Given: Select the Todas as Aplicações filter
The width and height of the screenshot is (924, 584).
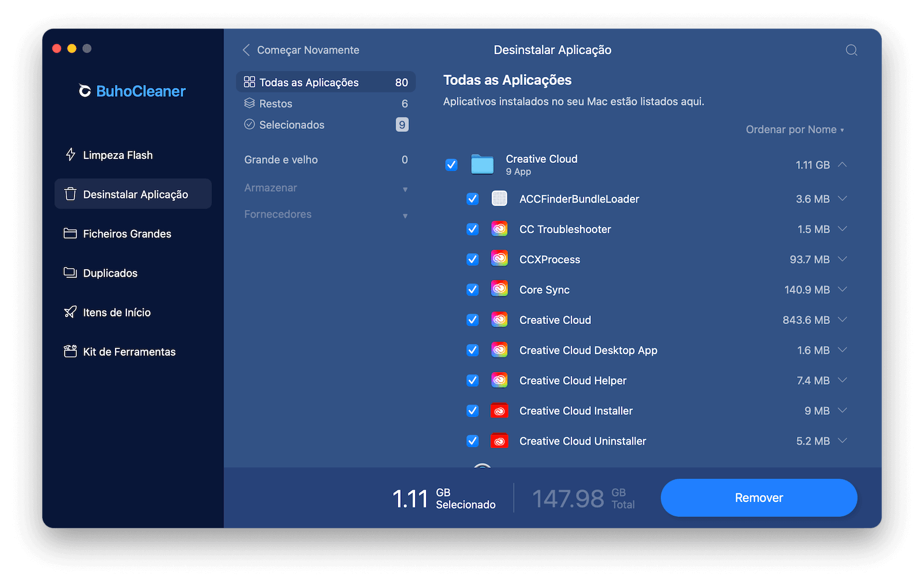Looking at the screenshot, I should point(326,82).
